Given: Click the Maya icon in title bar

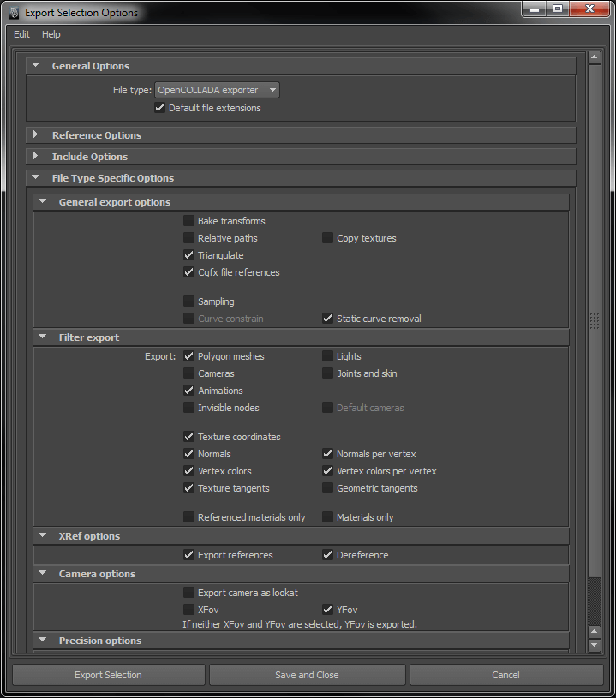Looking at the screenshot, I should point(14,13).
